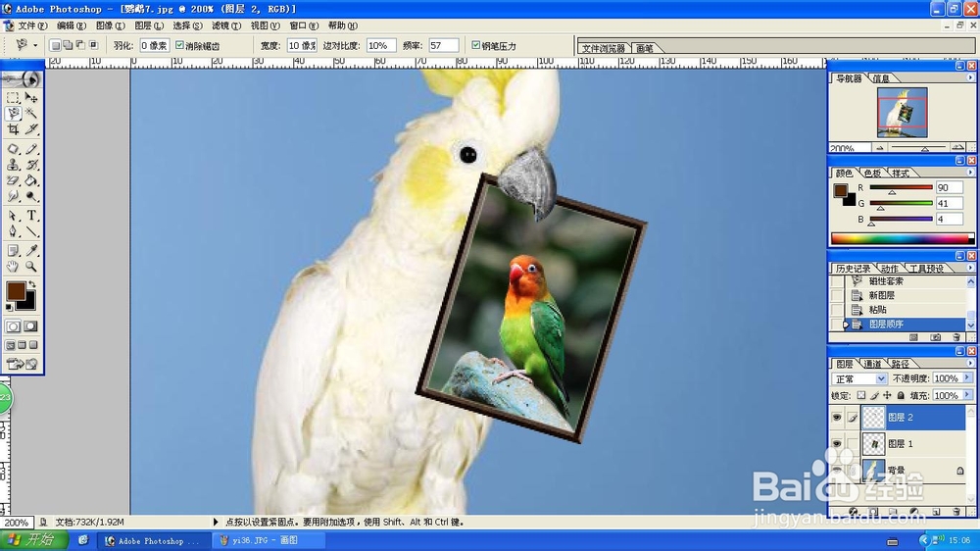This screenshot has height=551, width=980.
Task: Select the Dodge tool
Action: [30, 196]
